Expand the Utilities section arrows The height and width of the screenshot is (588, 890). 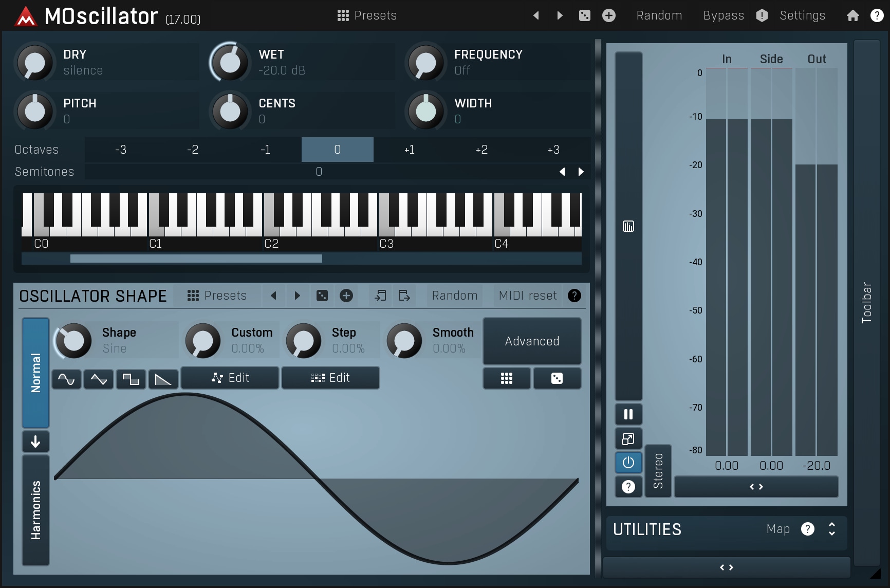click(831, 529)
